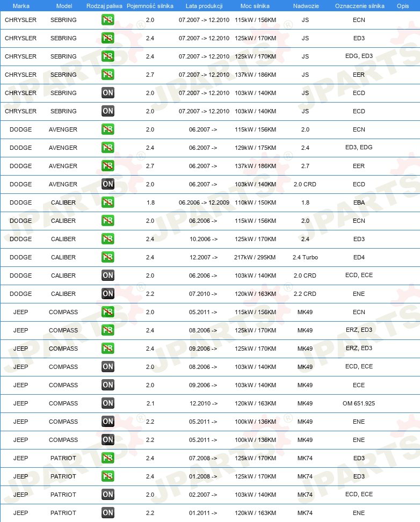Click diesel ON icon in Compass OM 651.925 row
The height and width of the screenshot is (522, 420).
click(x=107, y=403)
